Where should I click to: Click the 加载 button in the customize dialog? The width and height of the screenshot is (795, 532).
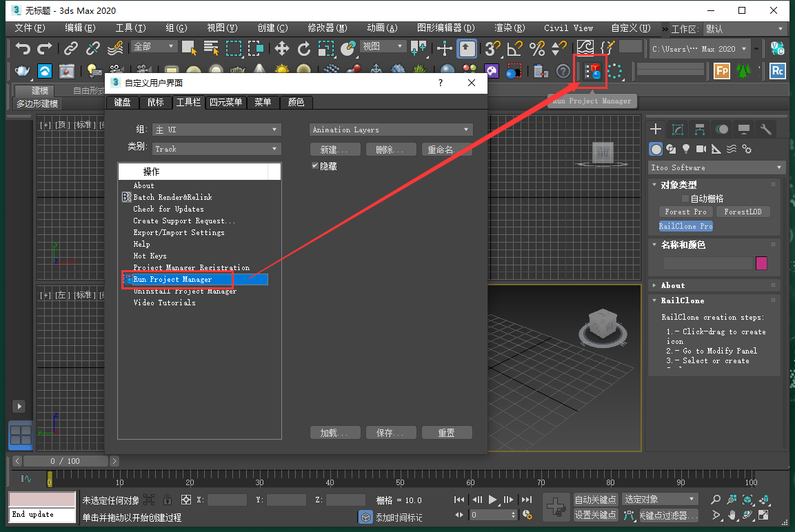click(x=335, y=432)
